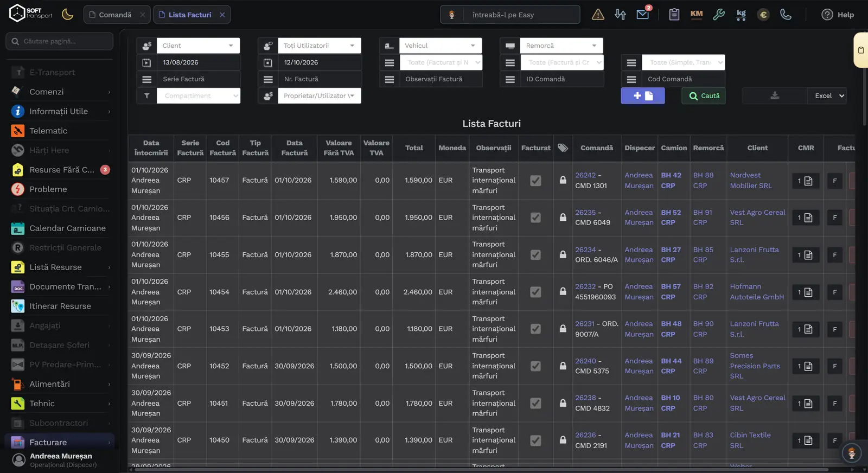This screenshot has height=473, width=868.
Task: Toggle Facturat checkbox for invoice 10450
Action: coord(535,440)
